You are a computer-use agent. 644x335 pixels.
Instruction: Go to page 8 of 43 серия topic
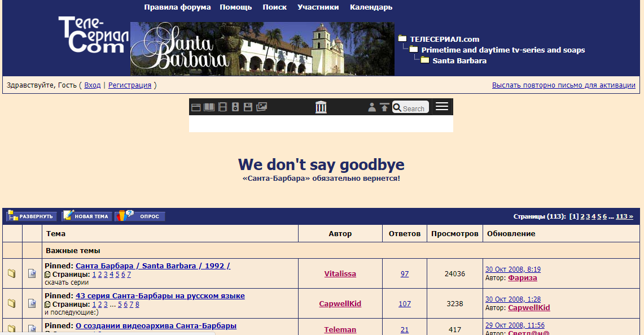(x=137, y=304)
